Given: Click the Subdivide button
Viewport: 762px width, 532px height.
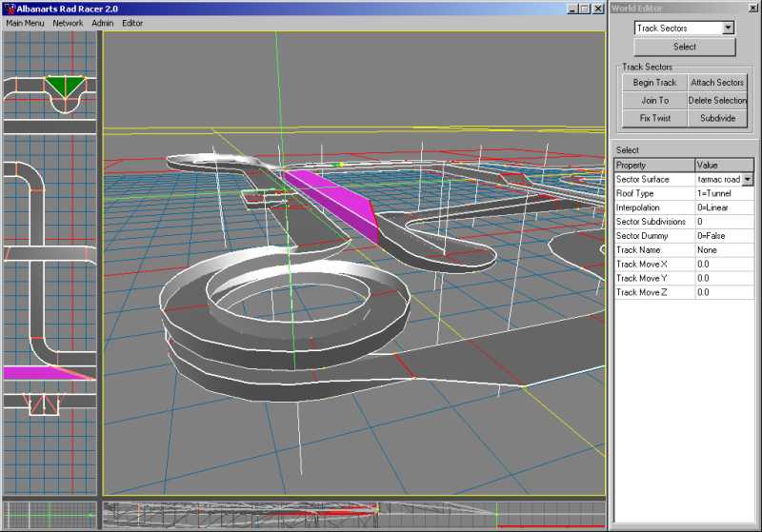Looking at the screenshot, I should pyautogui.click(x=717, y=118).
